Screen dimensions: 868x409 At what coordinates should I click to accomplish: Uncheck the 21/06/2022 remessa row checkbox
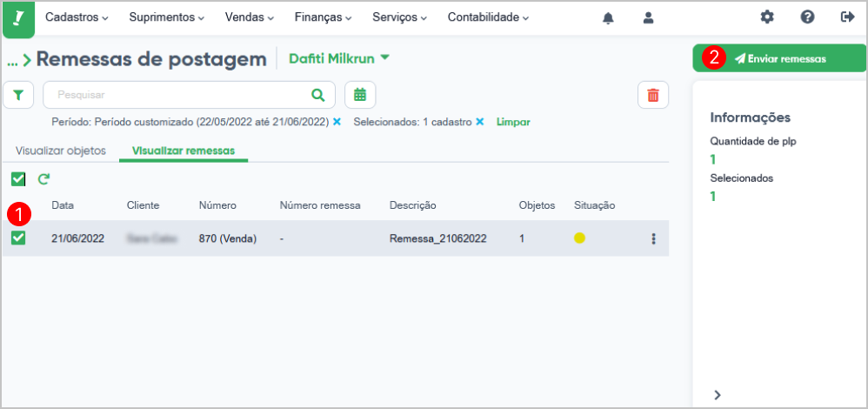[18, 238]
